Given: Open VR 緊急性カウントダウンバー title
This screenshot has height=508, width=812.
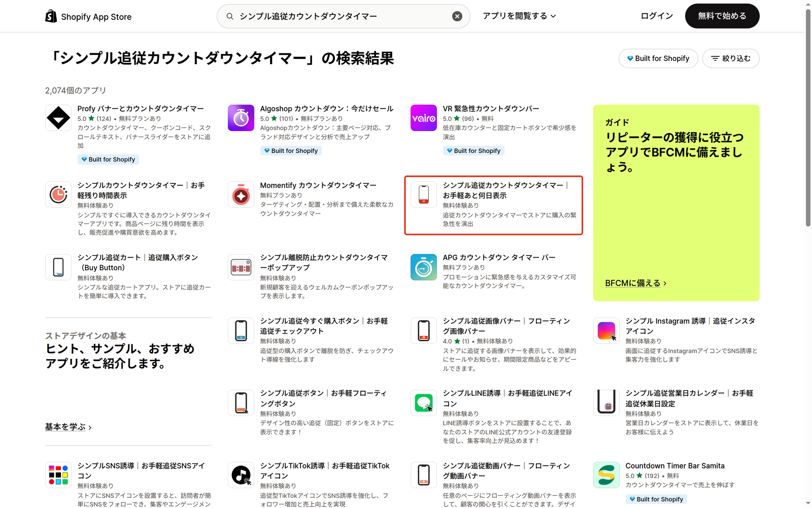Looking at the screenshot, I should 491,109.
